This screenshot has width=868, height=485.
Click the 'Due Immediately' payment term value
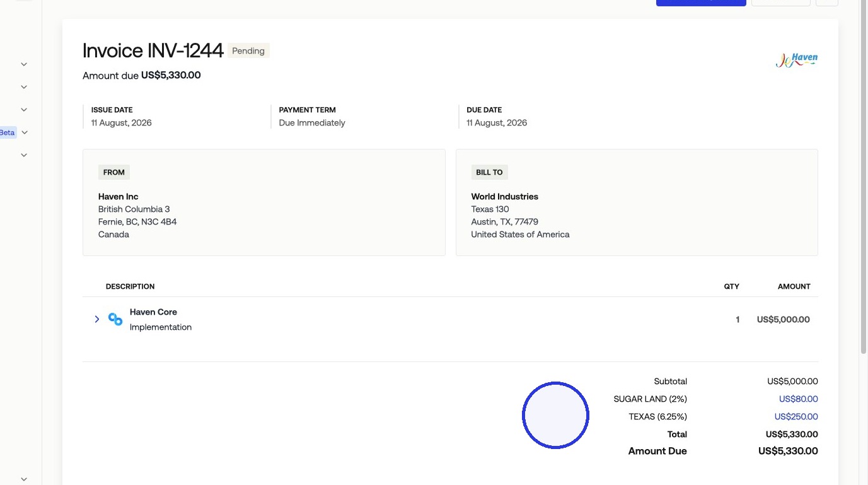tap(312, 122)
